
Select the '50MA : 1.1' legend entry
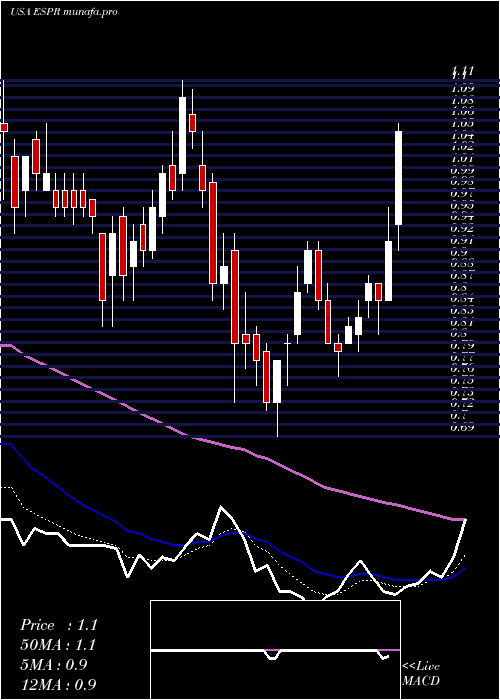[58, 645]
